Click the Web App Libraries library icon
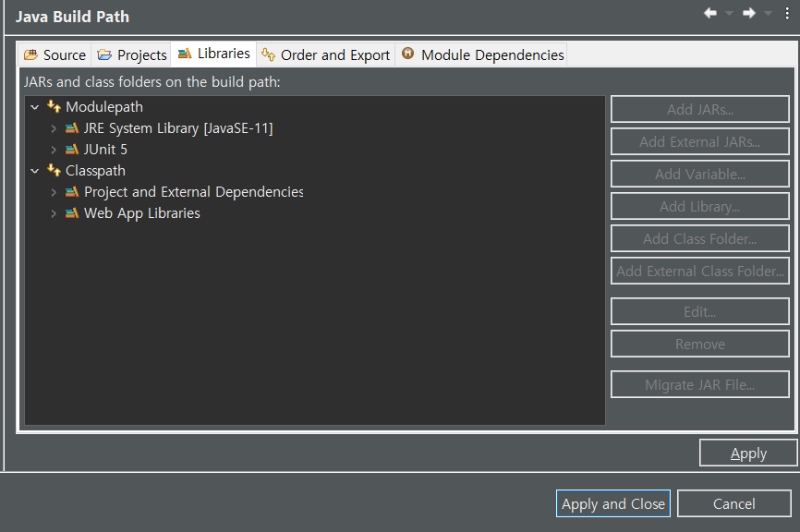Image resolution: width=800 pixels, height=532 pixels. tap(73, 212)
